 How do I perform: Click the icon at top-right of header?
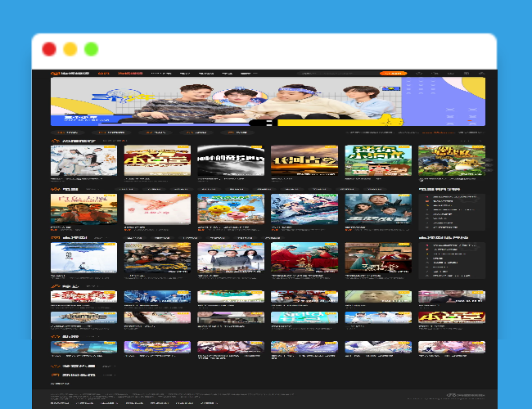click(x=477, y=73)
